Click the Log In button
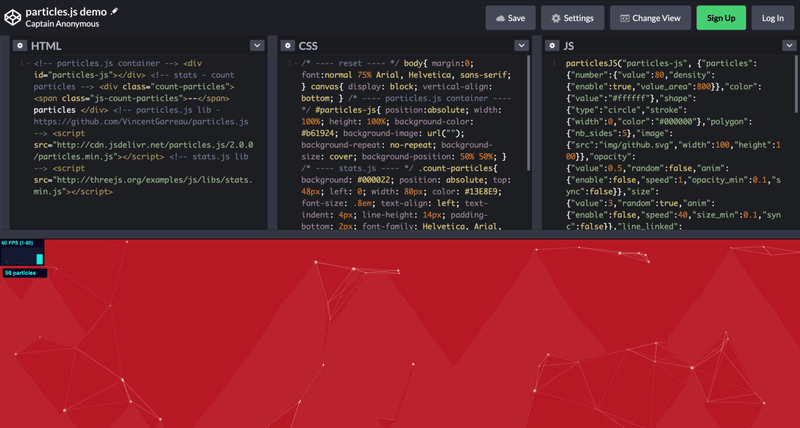 click(x=772, y=18)
